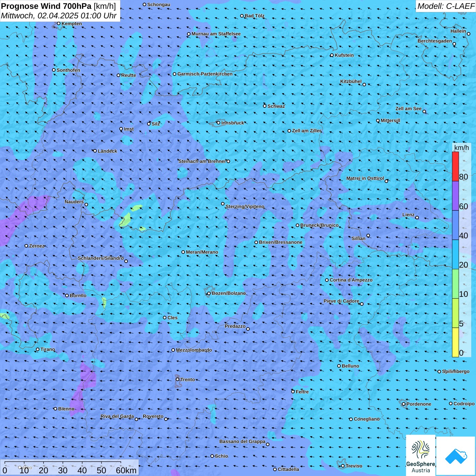This screenshot has height=476, width=476.
Task: Click the GeoSphere Austria logo
Action: click(x=421, y=456)
